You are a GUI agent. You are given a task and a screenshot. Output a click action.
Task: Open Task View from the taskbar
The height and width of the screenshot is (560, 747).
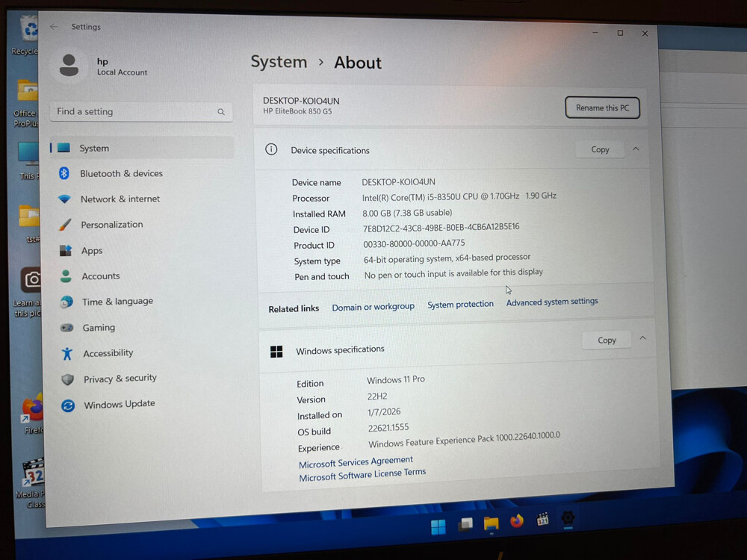click(x=465, y=524)
